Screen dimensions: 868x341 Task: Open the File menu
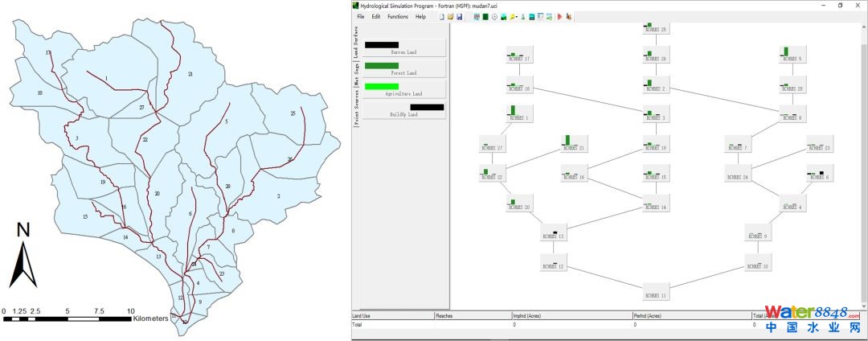pos(361,17)
